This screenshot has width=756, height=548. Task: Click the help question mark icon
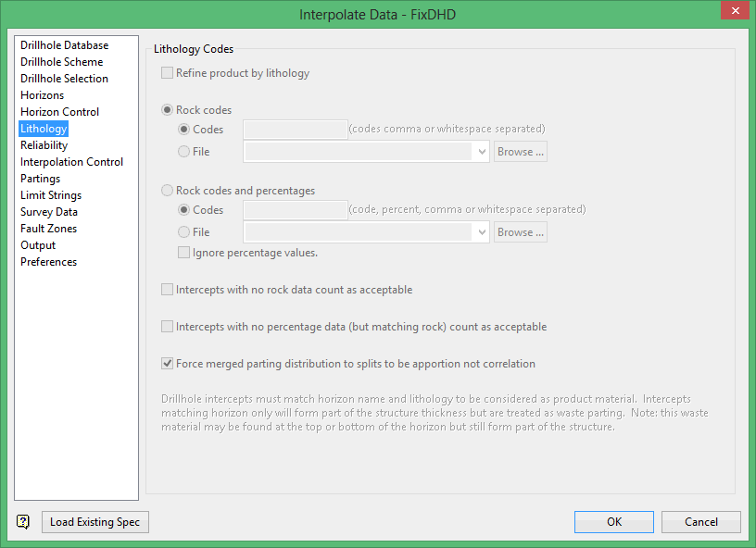[x=23, y=522]
